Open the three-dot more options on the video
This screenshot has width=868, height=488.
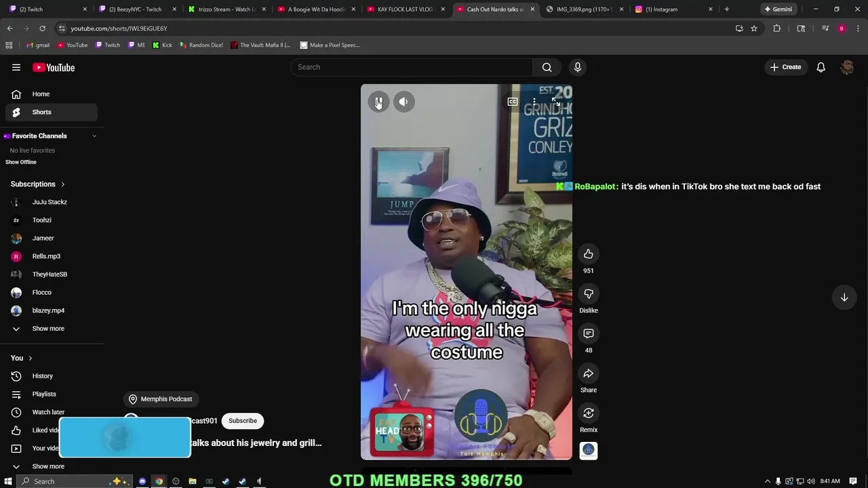tap(534, 102)
